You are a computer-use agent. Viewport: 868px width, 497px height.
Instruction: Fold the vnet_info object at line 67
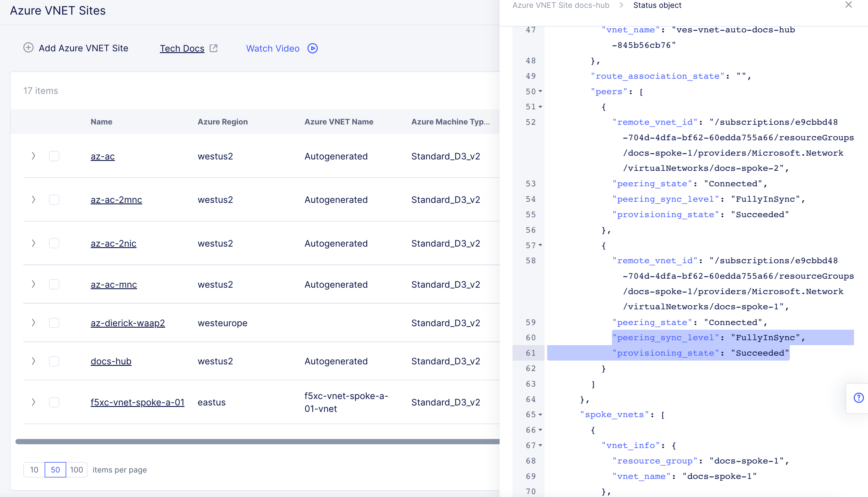[x=540, y=445]
